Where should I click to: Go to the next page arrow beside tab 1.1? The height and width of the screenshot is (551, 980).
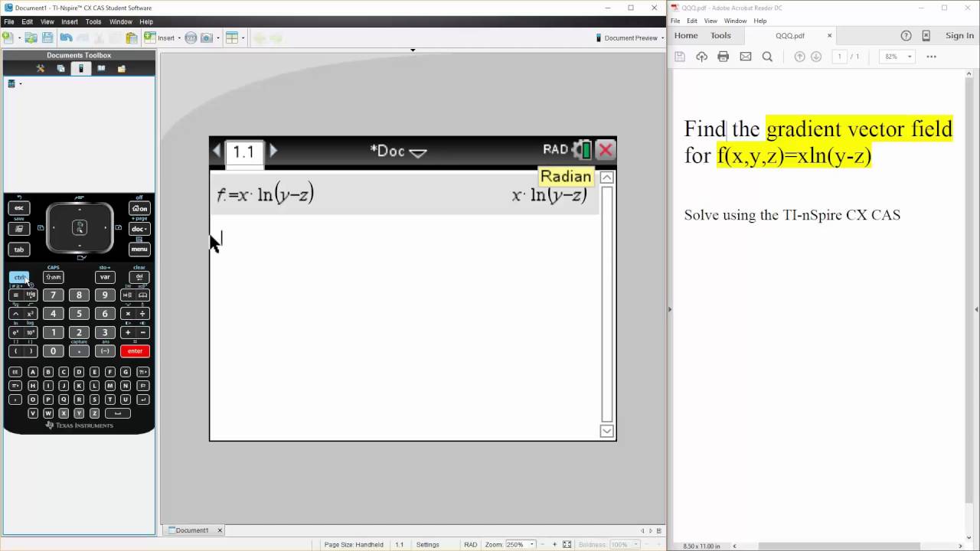tap(273, 151)
